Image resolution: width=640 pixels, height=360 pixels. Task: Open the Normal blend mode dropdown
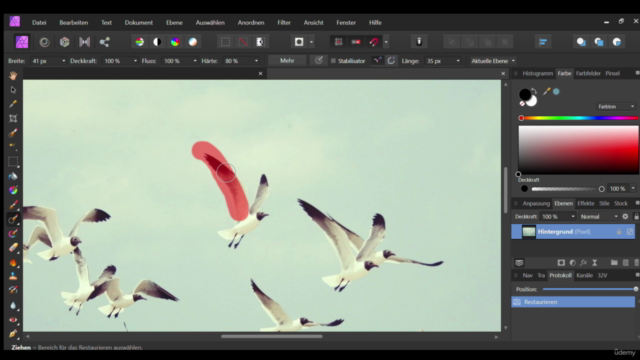point(598,216)
